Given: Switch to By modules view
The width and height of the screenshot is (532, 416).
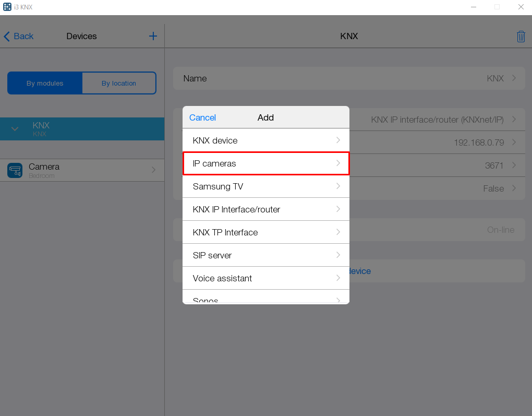Looking at the screenshot, I should (45, 83).
